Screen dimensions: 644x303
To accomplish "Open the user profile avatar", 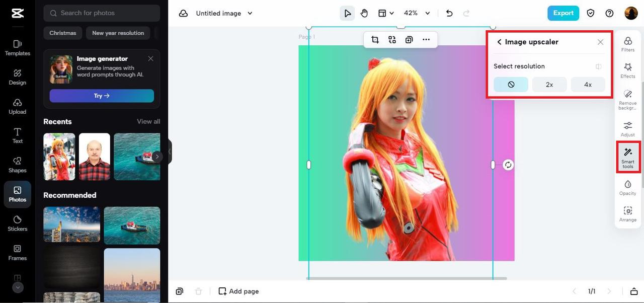I will (631, 13).
